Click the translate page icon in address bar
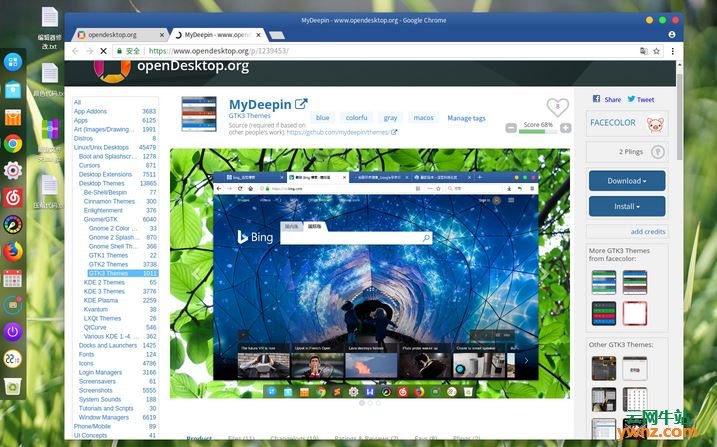The image size is (717, 447). click(x=643, y=51)
